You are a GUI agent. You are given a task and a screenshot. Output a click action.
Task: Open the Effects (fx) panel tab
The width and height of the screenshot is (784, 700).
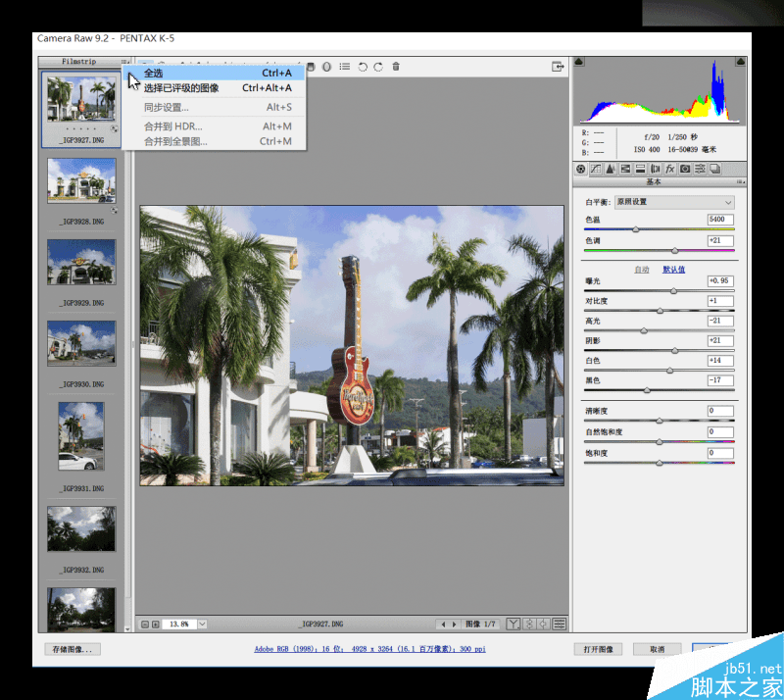click(x=670, y=170)
